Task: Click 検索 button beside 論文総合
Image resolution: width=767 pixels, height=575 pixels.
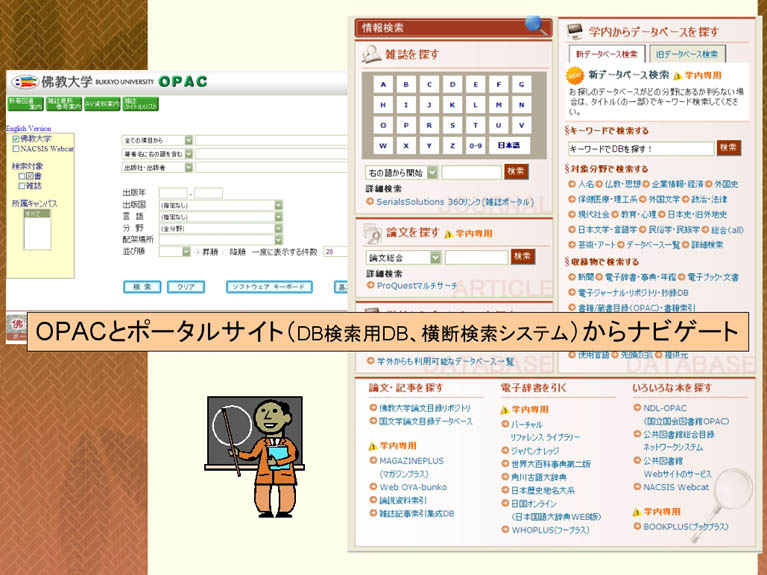Action: pyautogui.click(x=523, y=256)
